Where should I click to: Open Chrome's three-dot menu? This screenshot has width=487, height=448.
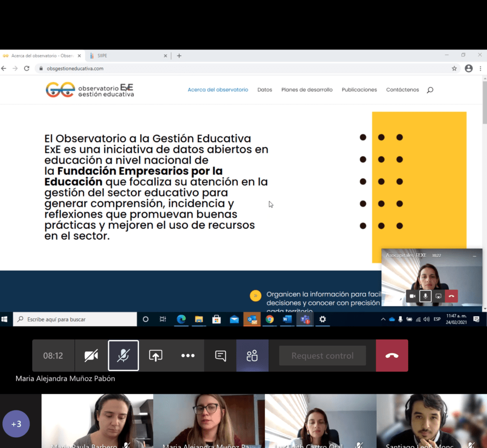(480, 68)
